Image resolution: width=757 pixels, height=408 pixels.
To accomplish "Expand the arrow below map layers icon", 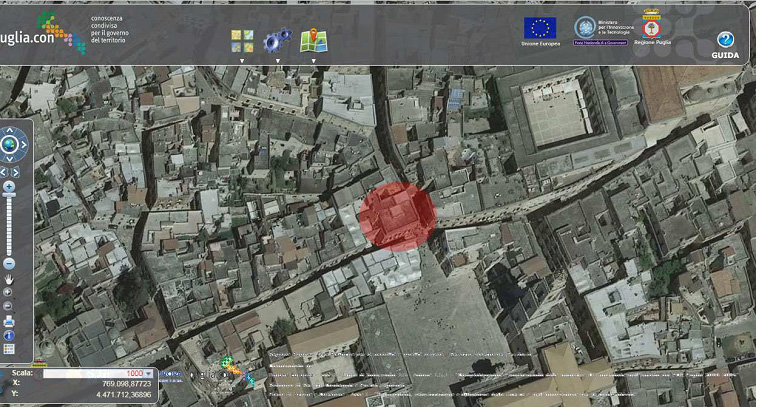I will 242,60.
